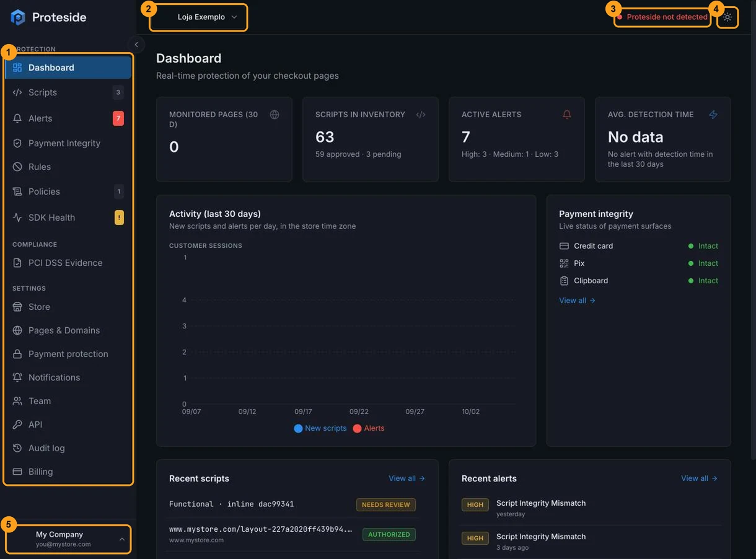
Task: Click the AUTHORIZED badge
Action: tap(389, 534)
